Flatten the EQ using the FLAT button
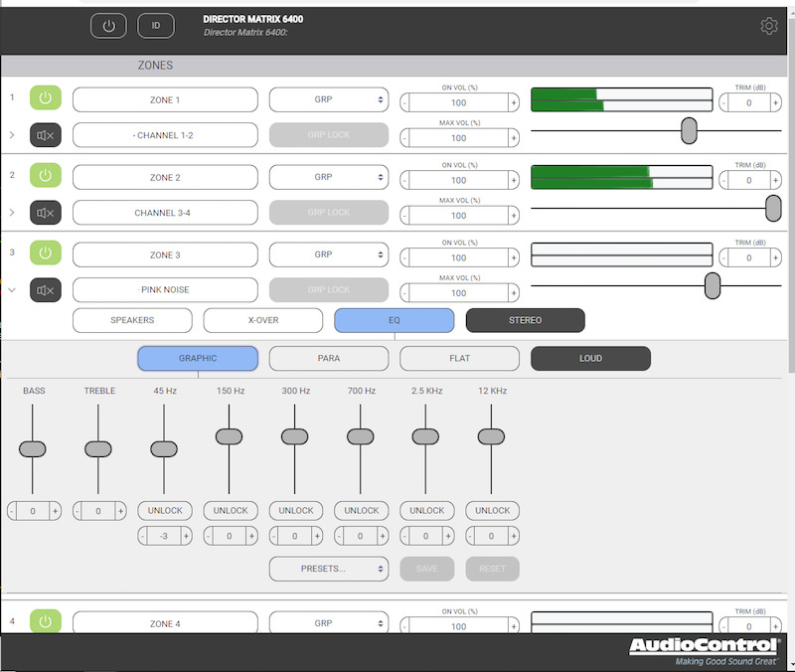 pyautogui.click(x=459, y=358)
